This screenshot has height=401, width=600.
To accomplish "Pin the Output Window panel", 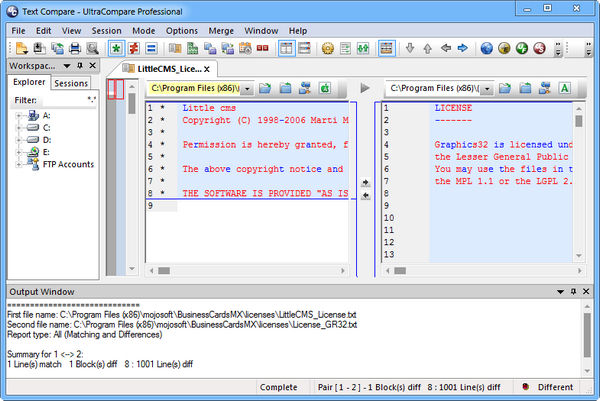I will click(574, 291).
